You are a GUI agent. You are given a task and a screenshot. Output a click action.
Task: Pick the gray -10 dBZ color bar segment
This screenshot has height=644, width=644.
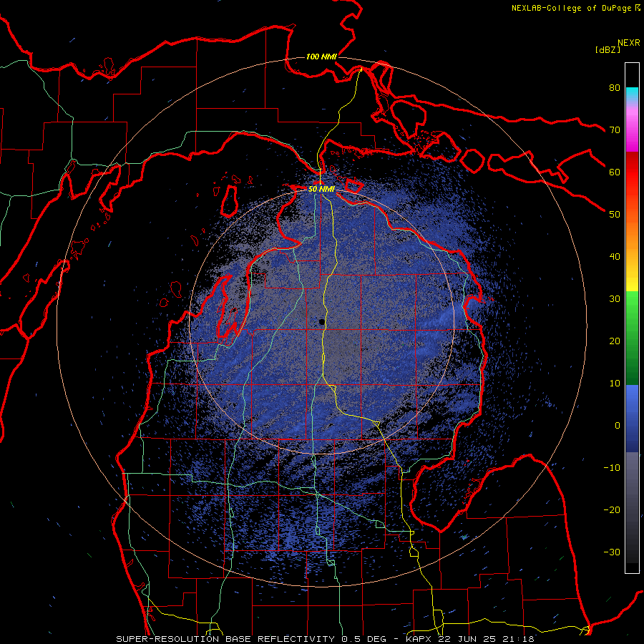click(x=632, y=468)
